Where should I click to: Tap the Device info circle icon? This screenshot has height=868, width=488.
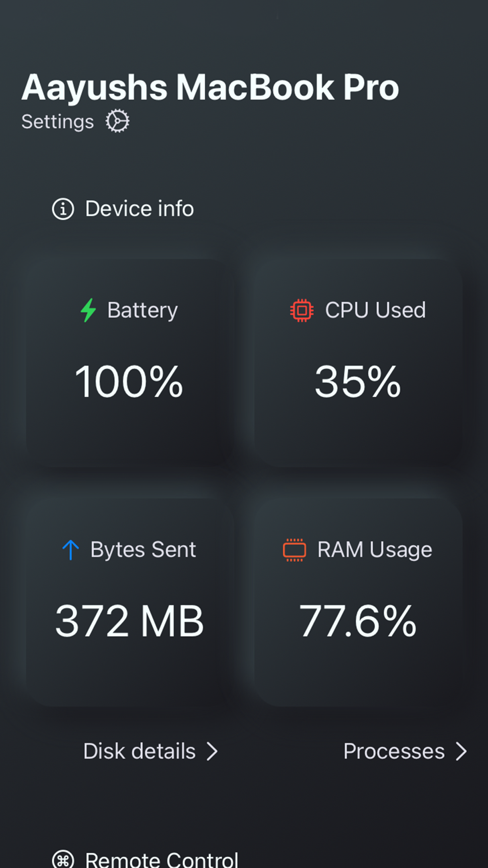pyautogui.click(x=63, y=209)
